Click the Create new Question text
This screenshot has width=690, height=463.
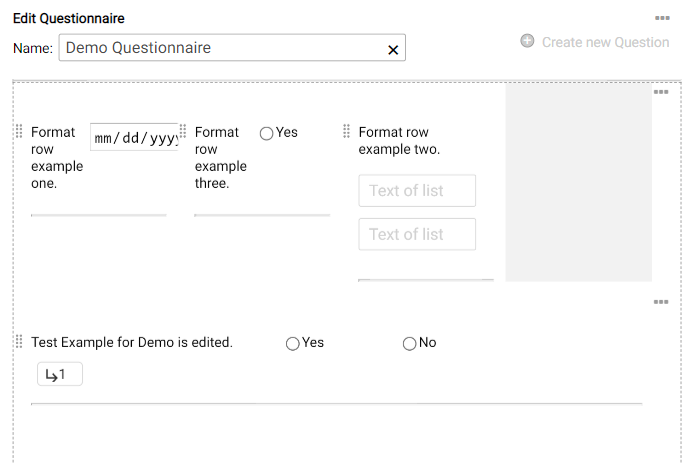605,42
